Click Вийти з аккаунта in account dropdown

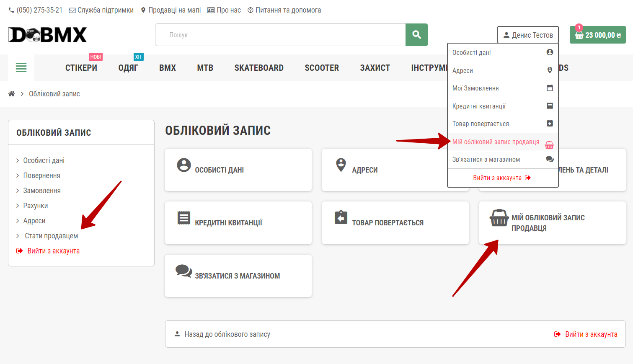pos(502,178)
